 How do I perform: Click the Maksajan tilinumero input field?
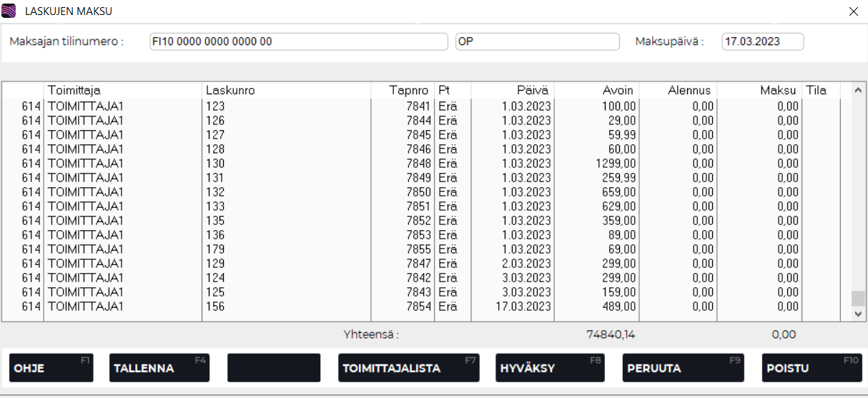click(298, 41)
